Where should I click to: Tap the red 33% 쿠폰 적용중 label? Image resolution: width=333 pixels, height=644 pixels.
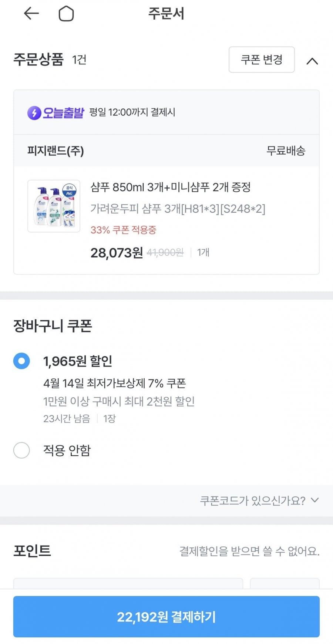click(124, 230)
